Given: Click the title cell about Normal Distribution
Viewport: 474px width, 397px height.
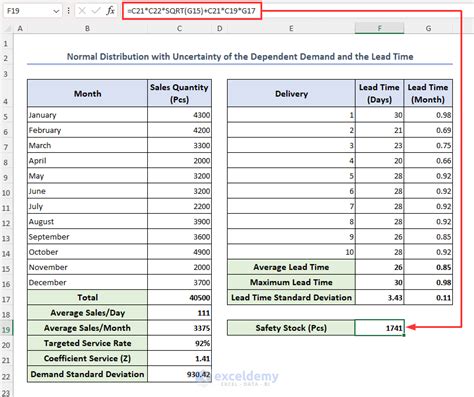Looking at the screenshot, I should (x=240, y=57).
